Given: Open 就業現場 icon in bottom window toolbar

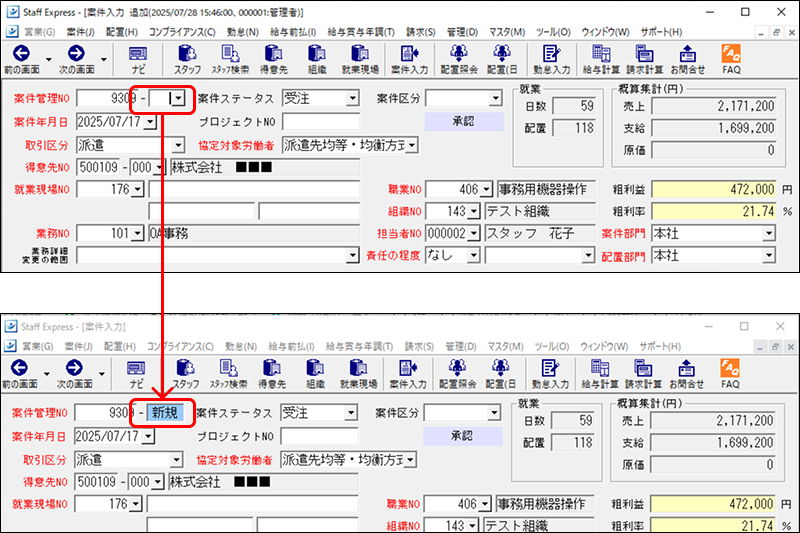Looking at the screenshot, I should point(358,374).
